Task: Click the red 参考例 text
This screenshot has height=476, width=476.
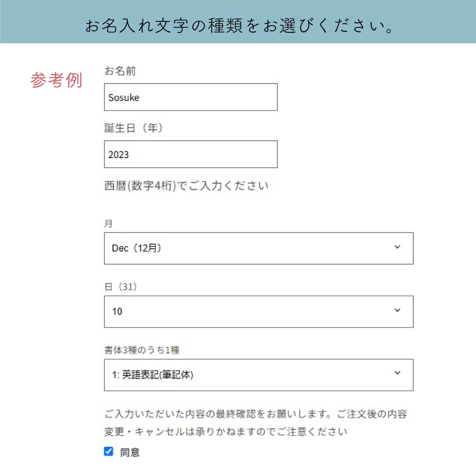Action: pos(56,80)
